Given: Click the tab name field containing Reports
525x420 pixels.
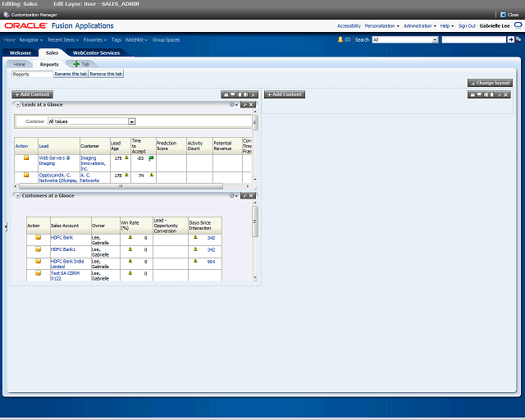Looking at the screenshot, I should [32, 74].
